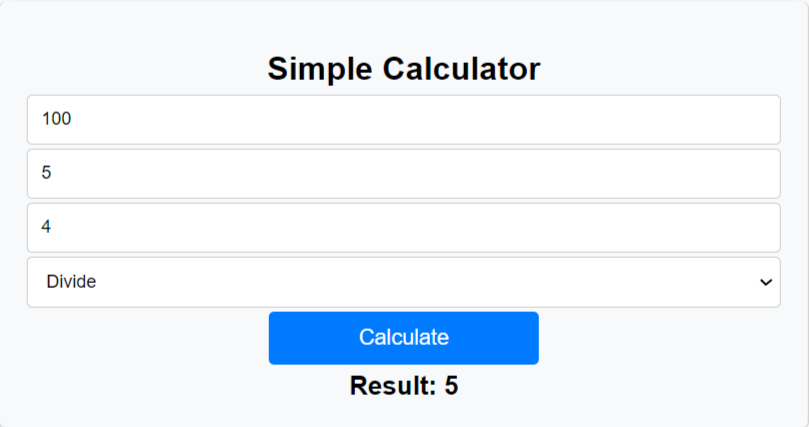
Task: Focus the second input showing 5
Action: tap(403, 174)
